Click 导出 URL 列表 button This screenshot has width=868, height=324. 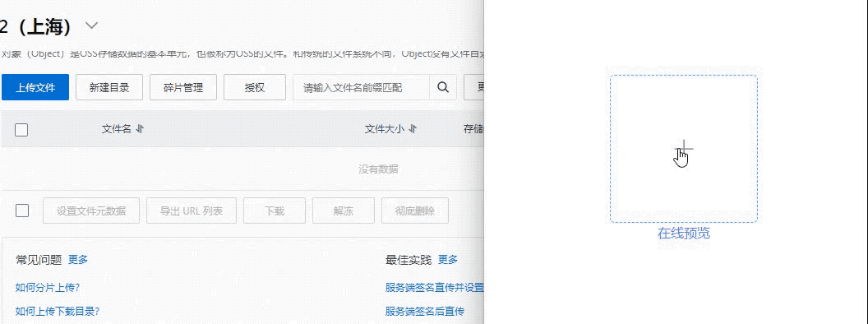tap(192, 211)
